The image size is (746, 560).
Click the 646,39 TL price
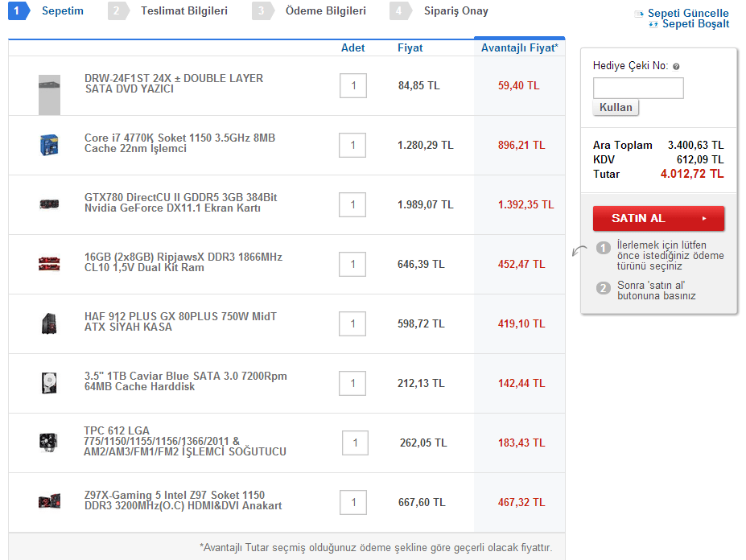coord(421,264)
